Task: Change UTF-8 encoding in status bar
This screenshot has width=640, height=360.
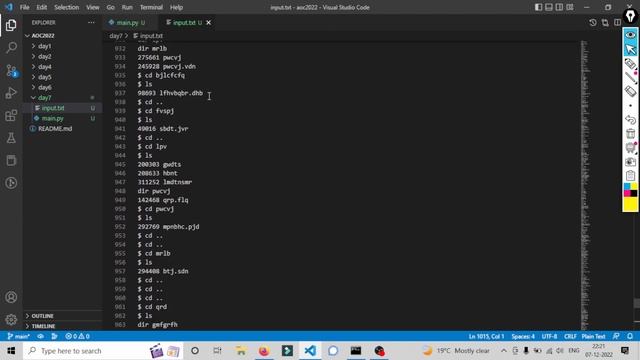Action: pyautogui.click(x=549, y=336)
